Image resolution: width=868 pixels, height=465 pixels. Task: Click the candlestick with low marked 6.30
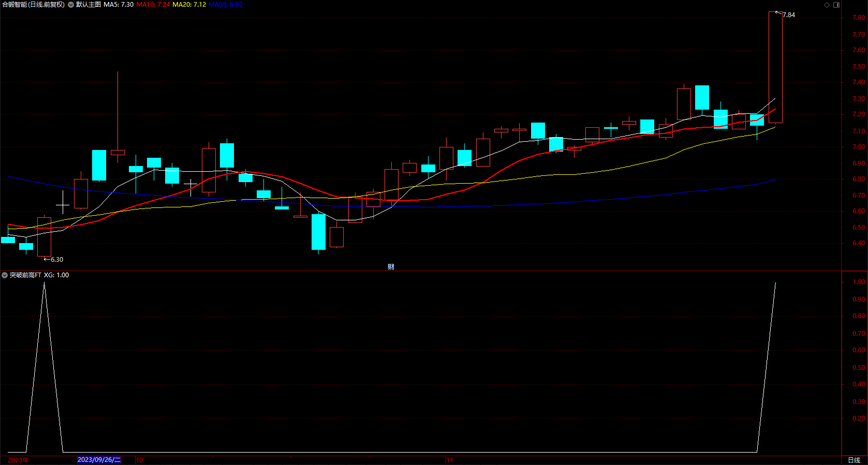(44, 236)
